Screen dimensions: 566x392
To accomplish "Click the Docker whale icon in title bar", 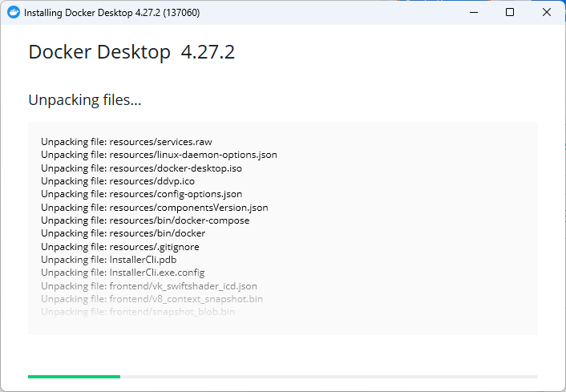I will pyautogui.click(x=14, y=12).
